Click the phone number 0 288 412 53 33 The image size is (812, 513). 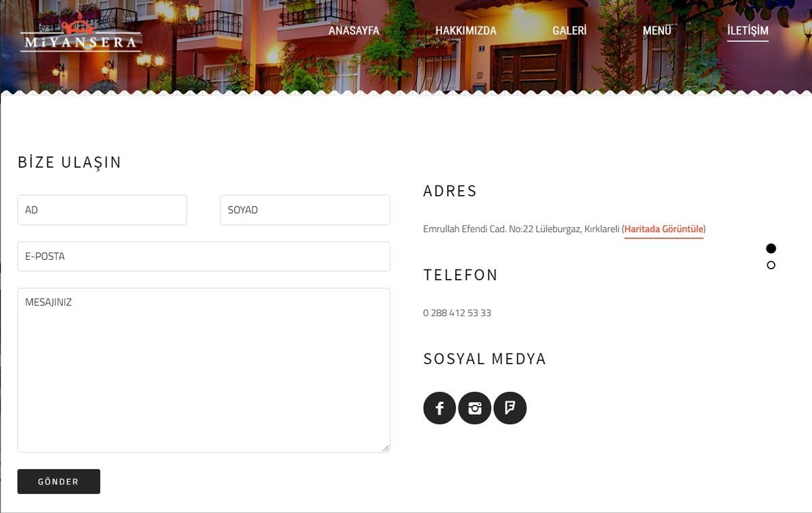457,313
